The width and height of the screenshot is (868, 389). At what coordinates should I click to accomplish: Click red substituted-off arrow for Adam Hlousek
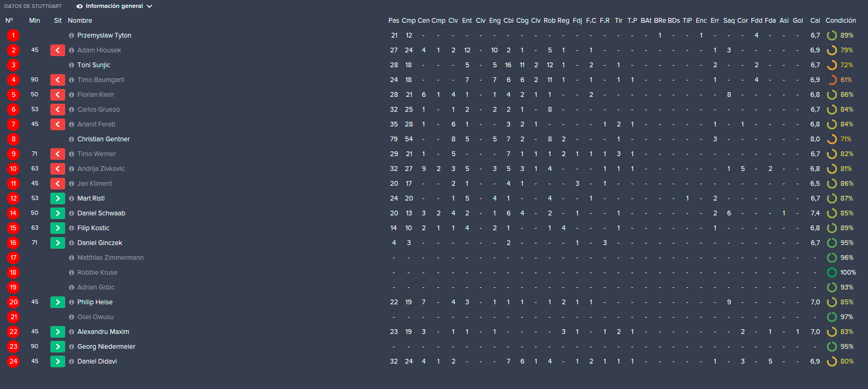tap(58, 50)
